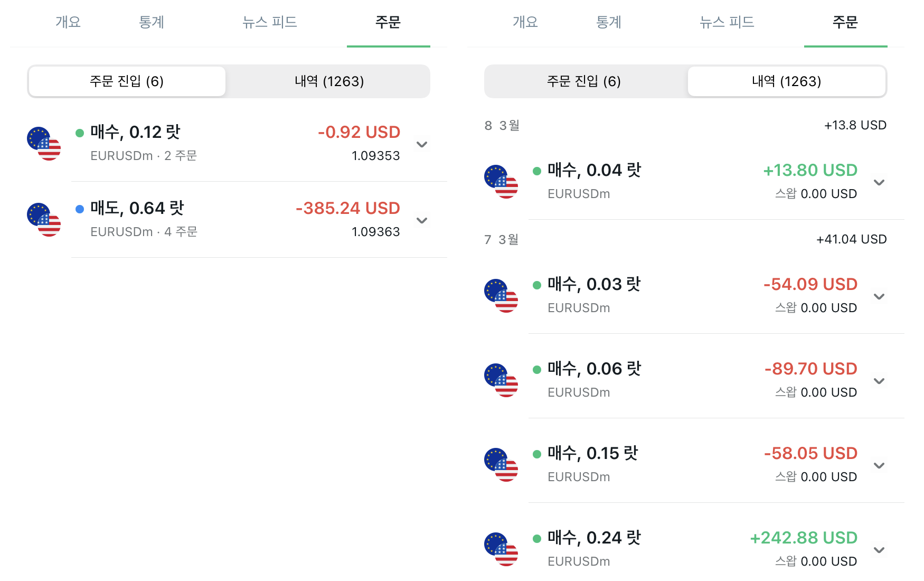Open the 개요 tab on left panel
Screen dimensions: 924x581
click(x=68, y=22)
